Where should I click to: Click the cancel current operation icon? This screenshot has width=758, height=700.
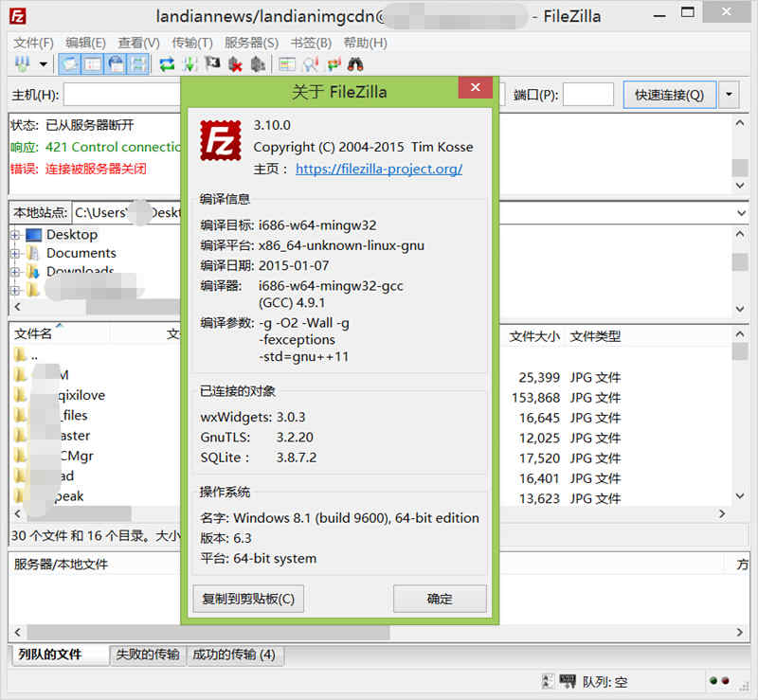click(211, 63)
